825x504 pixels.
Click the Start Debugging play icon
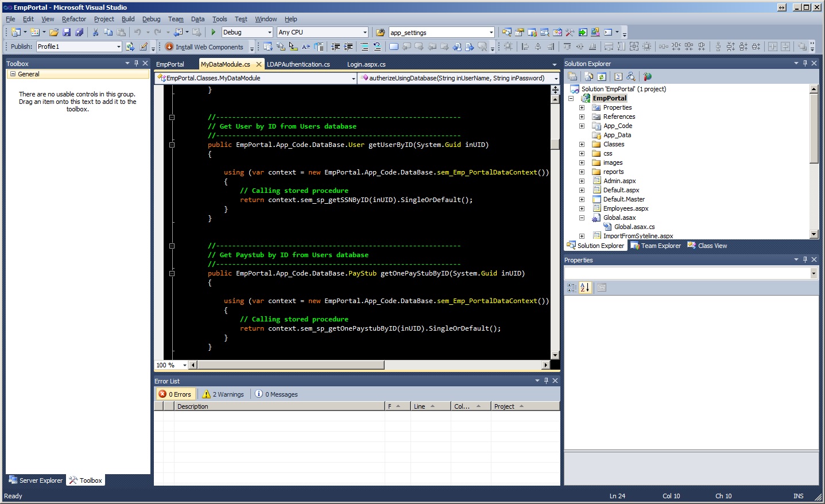coord(214,32)
